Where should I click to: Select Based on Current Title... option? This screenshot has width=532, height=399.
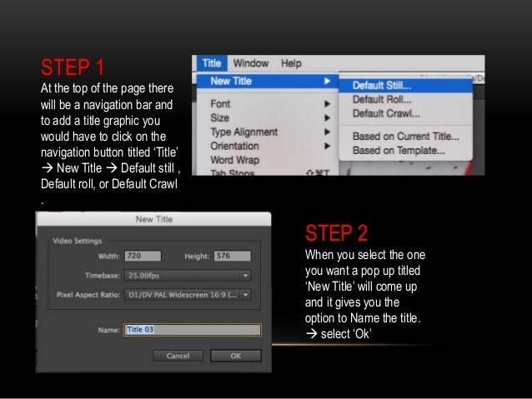405,137
